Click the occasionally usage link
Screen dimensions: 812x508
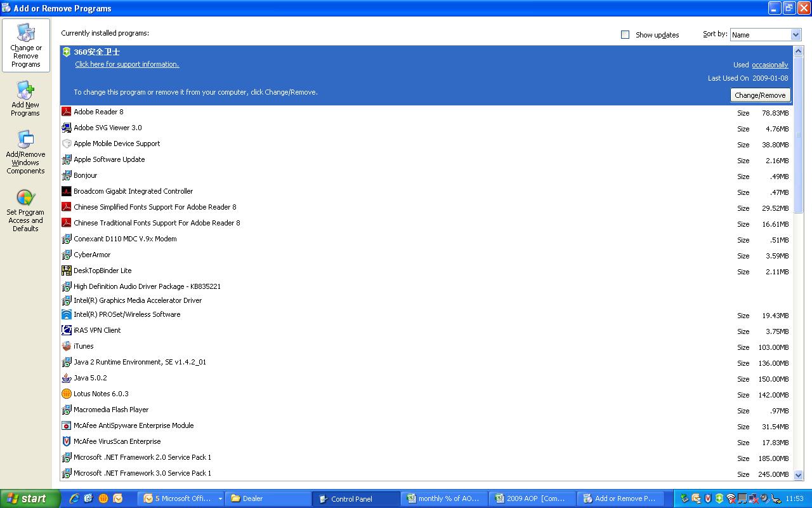[770, 65]
